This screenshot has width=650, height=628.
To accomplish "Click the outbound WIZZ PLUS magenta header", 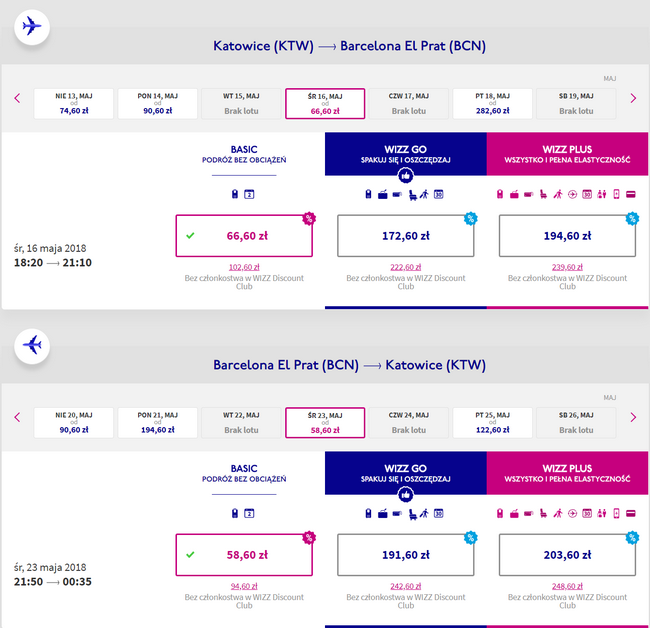I will pos(568,154).
